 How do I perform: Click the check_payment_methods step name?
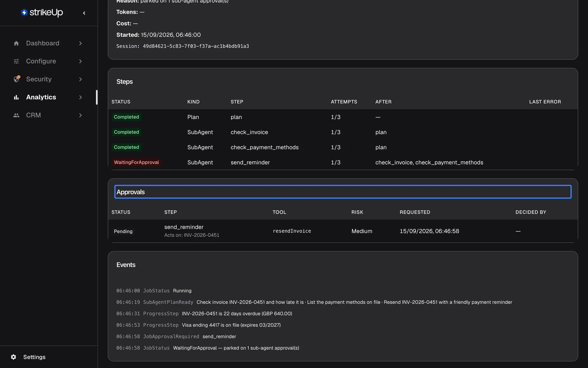pyautogui.click(x=264, y=147)
